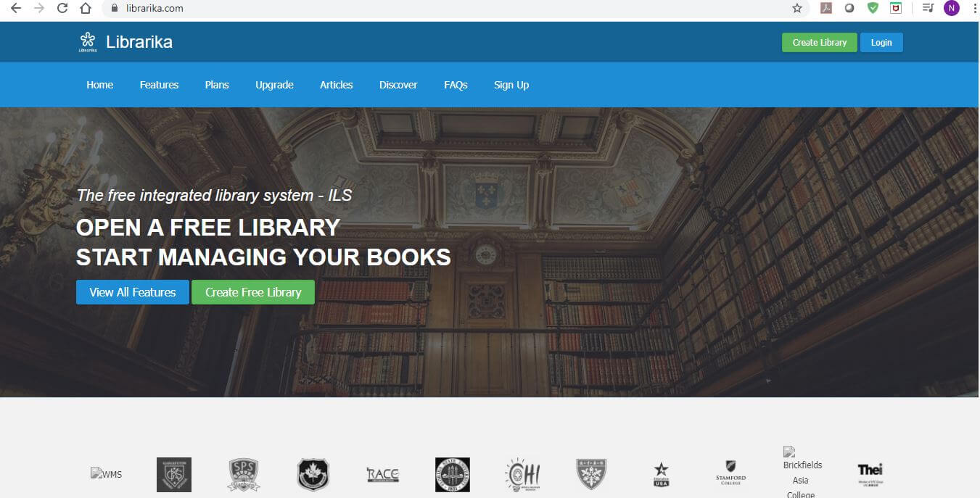Screen dimensions: 980x498
Task: Click the browser forward arrow
Action: click(x=39, y=8)
